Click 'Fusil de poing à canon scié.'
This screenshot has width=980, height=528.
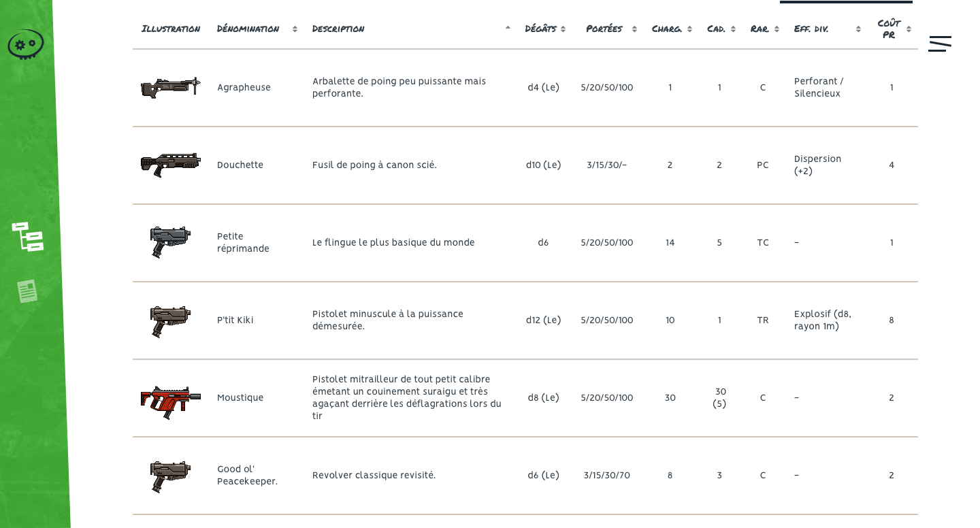tap(374, 165)
